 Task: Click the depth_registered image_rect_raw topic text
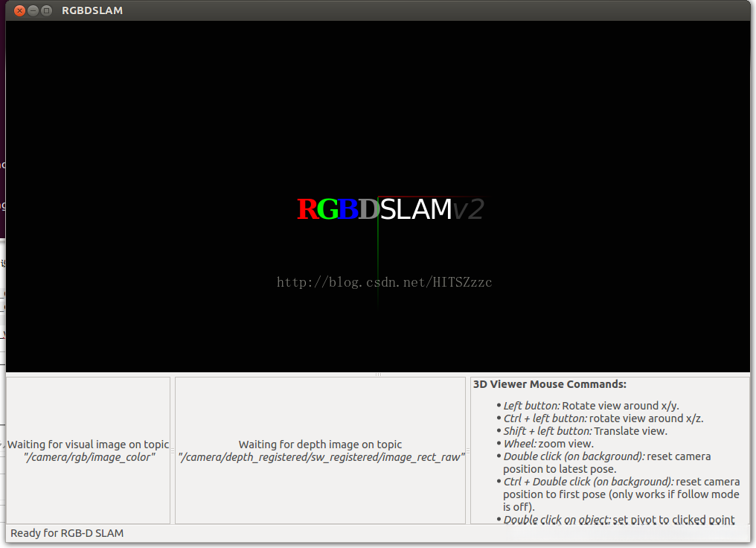pos(321,457)
